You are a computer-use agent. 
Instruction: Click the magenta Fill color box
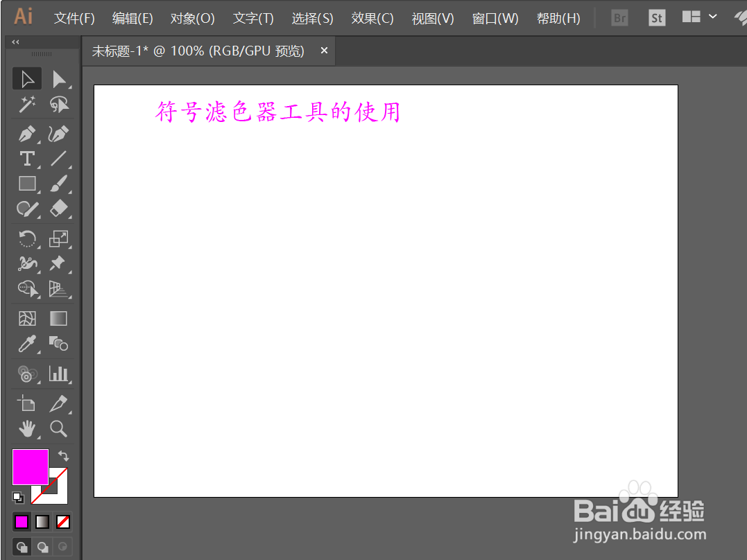[31, 466]
